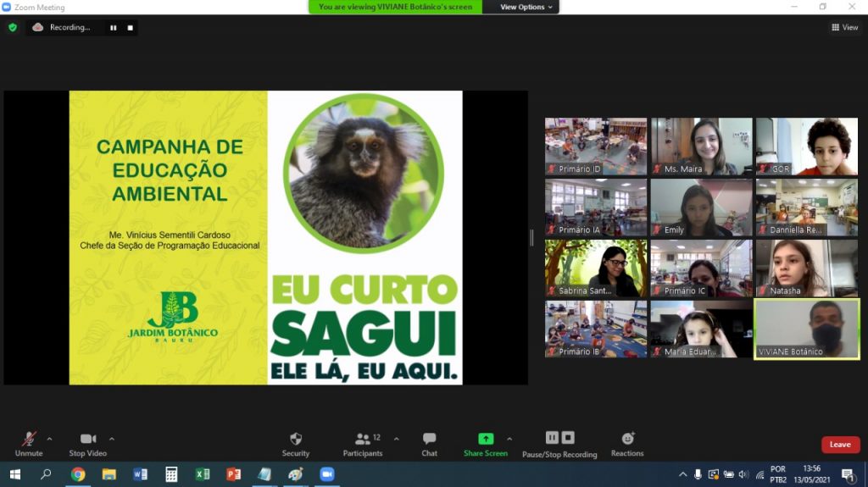The image size is (868, 487).
Task: Open the View layout menu
Action: pos(845,27)
